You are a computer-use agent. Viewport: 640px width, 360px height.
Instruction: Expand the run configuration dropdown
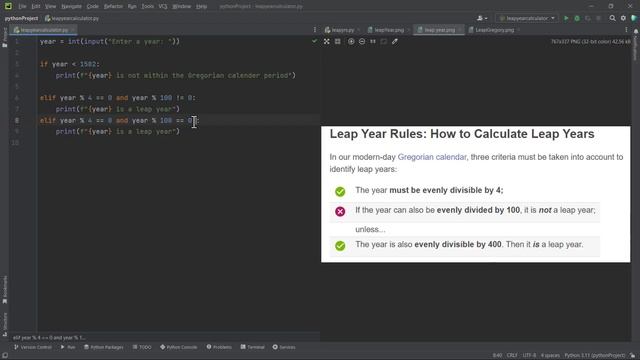pos(553,18)
